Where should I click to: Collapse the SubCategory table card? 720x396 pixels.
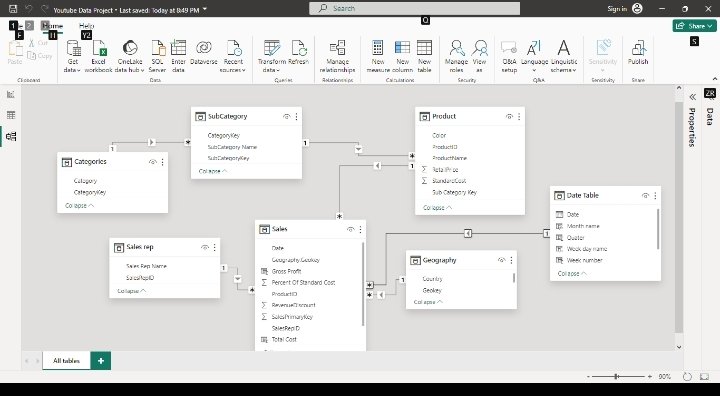(x=213, y=171)
